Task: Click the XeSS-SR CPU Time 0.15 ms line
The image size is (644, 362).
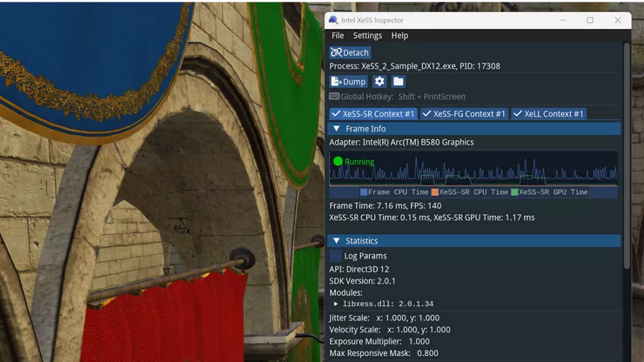Action: [x=432, y=217]
